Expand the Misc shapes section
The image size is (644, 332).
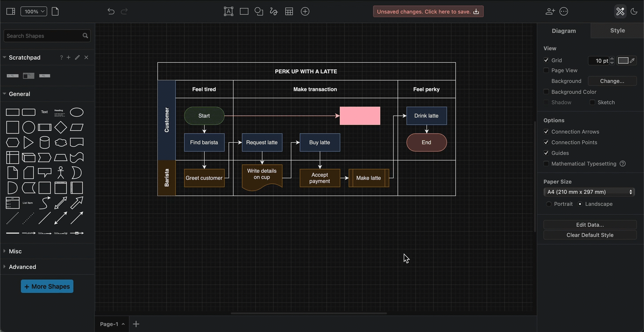click(15, 251)
